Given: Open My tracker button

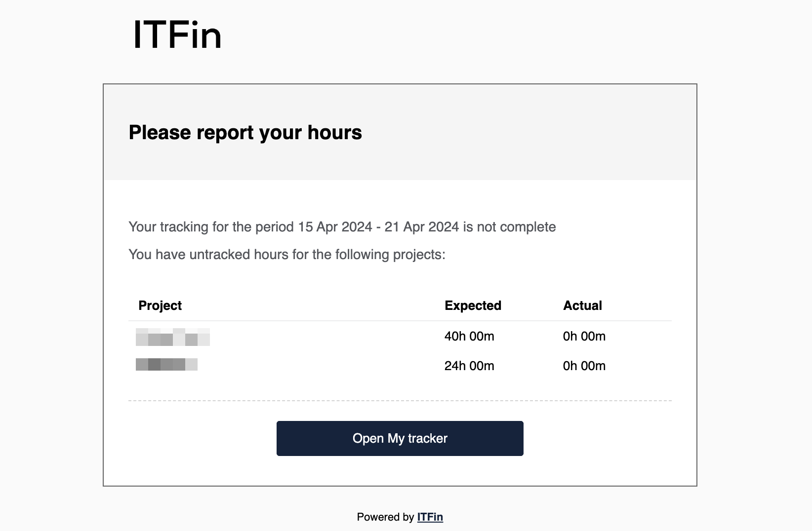Looking at the screenshot, I should [x=400, y=438].
